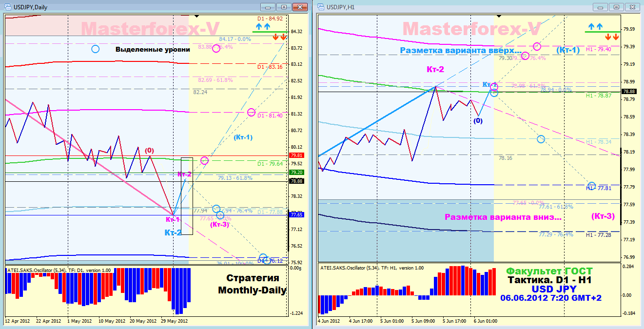
Task: Click the black 78.88 price tag in H1 window
Action: (628, 92)
